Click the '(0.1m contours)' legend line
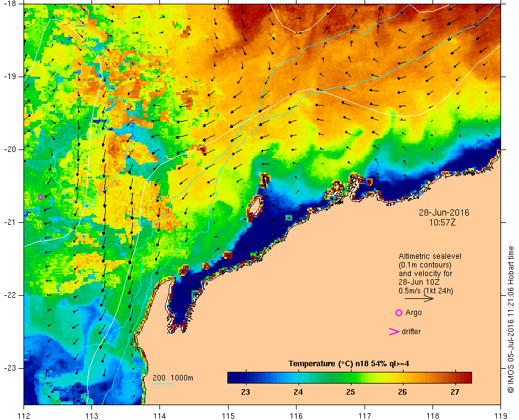This screenshot has width=519, height=420. click(425, 265)
